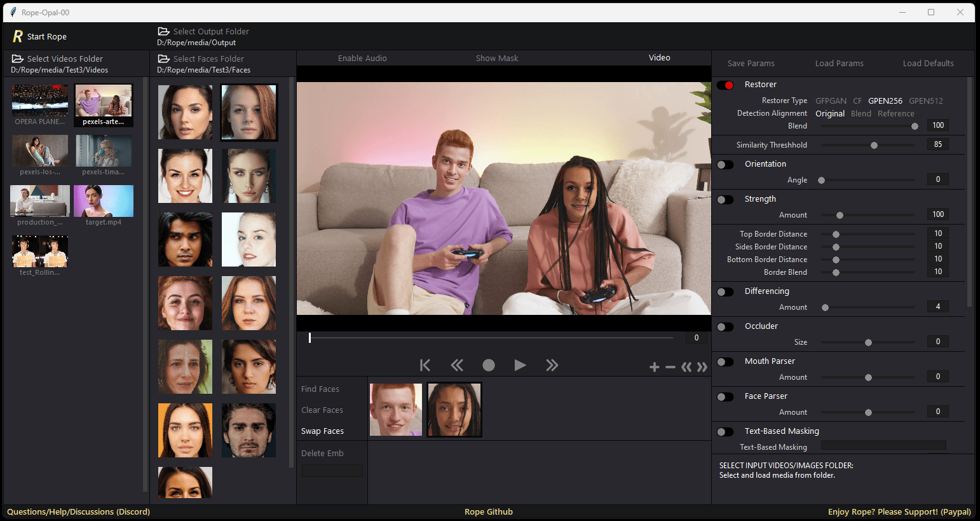Disable the Restorer toggle
Screen dimensions: 980x521
725,85
